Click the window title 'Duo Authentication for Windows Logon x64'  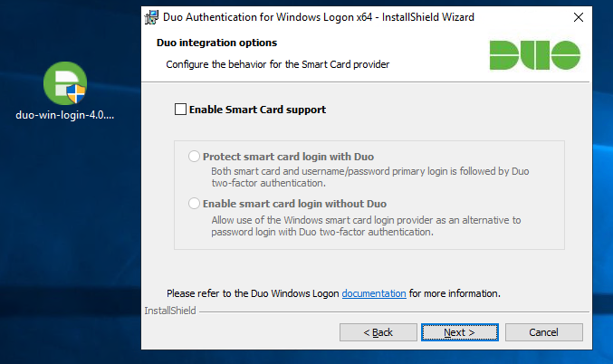pos(267,17)
